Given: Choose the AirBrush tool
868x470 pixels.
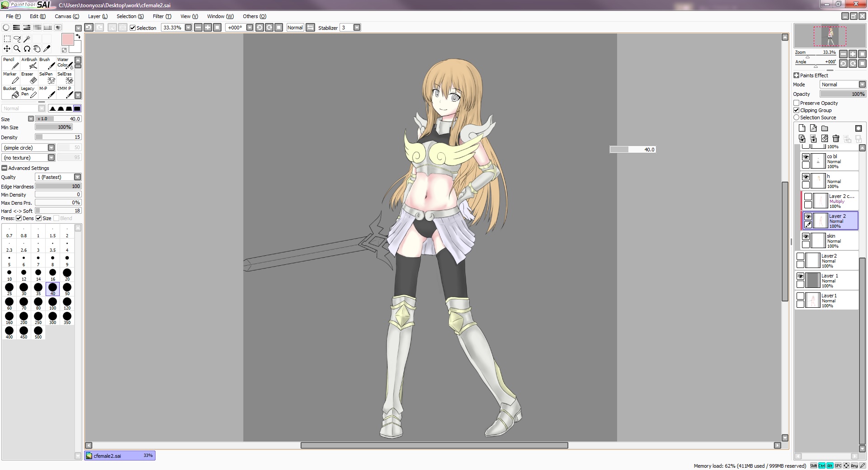Looking at the screenshot, I should (29, 63).
